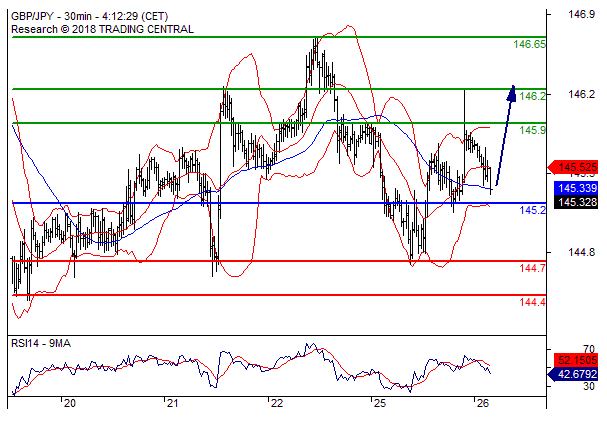Click the red 52.1505 RSI value tag

click(x=577, y=359)
